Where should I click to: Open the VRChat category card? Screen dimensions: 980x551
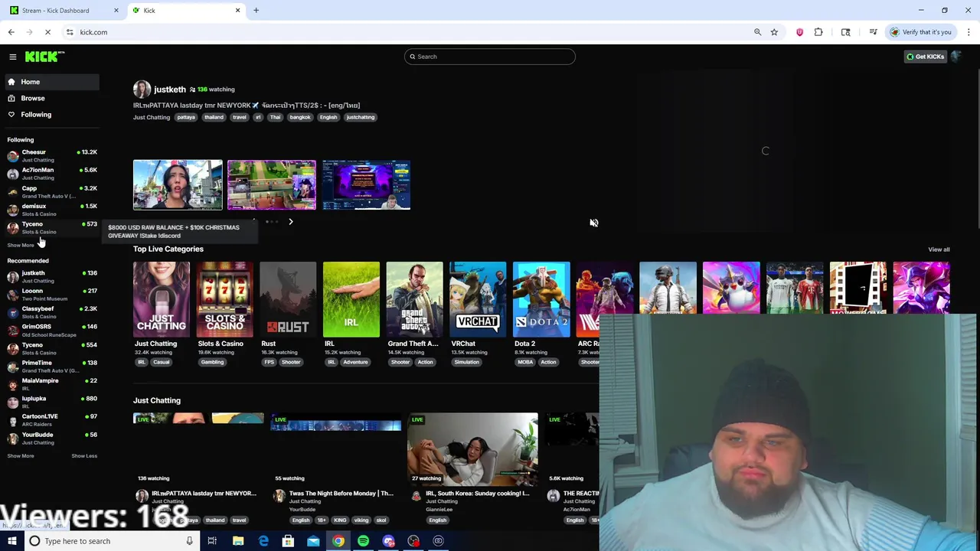[x=478, y=299]
